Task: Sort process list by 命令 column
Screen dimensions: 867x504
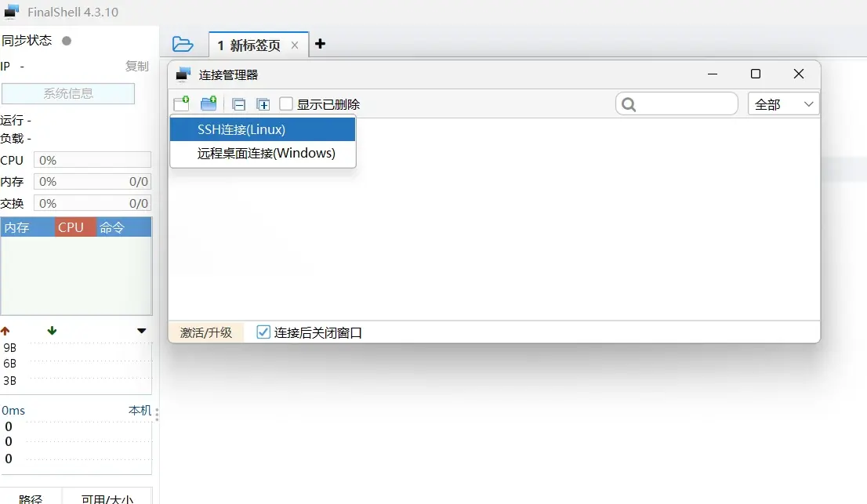Action: coord(124,227)
